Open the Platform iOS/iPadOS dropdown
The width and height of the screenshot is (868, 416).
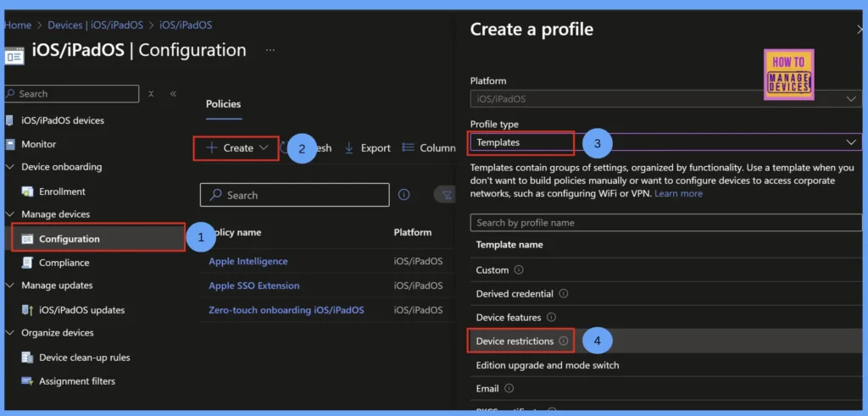point(666,99)
